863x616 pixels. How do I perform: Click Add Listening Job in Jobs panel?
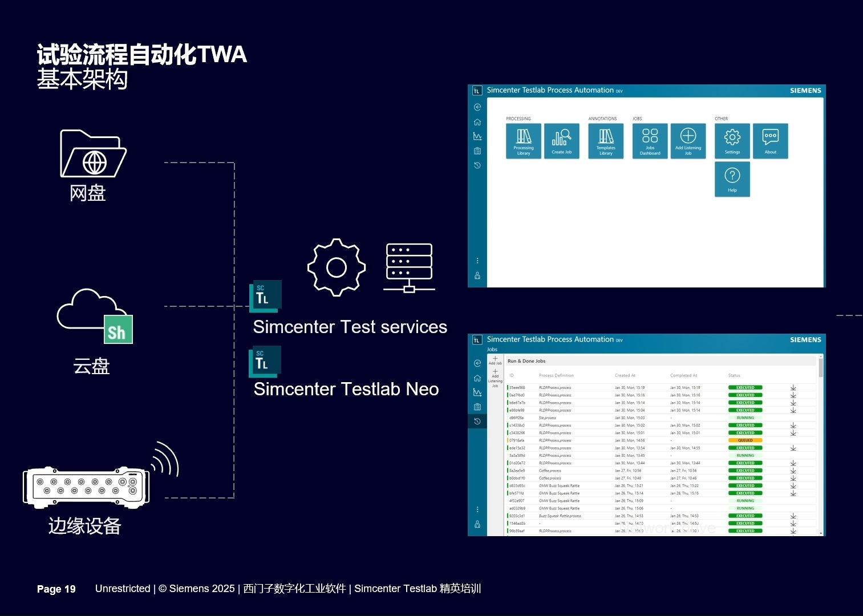click(x=495, y=378)
